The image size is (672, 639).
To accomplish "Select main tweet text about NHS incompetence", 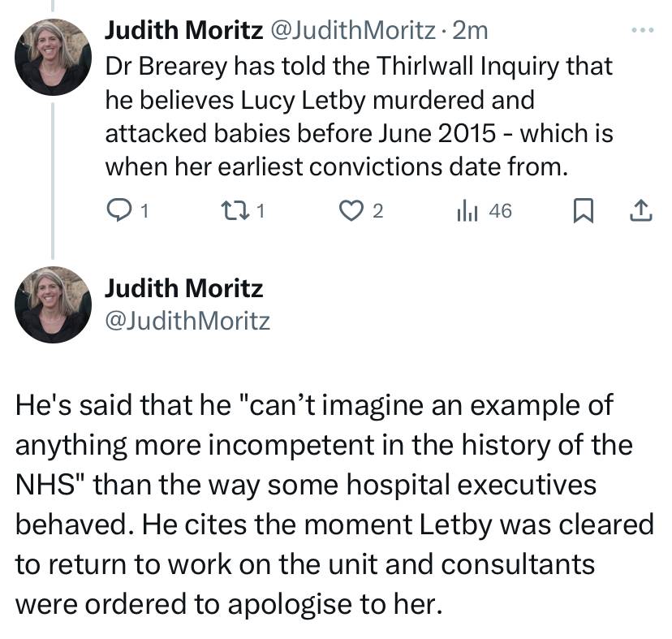I will tap(334, 504).
